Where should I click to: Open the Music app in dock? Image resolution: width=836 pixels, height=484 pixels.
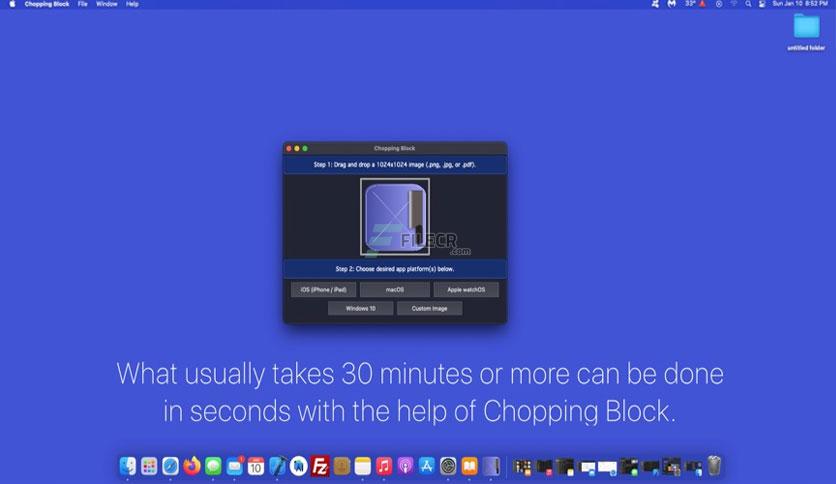pos(384,466)
